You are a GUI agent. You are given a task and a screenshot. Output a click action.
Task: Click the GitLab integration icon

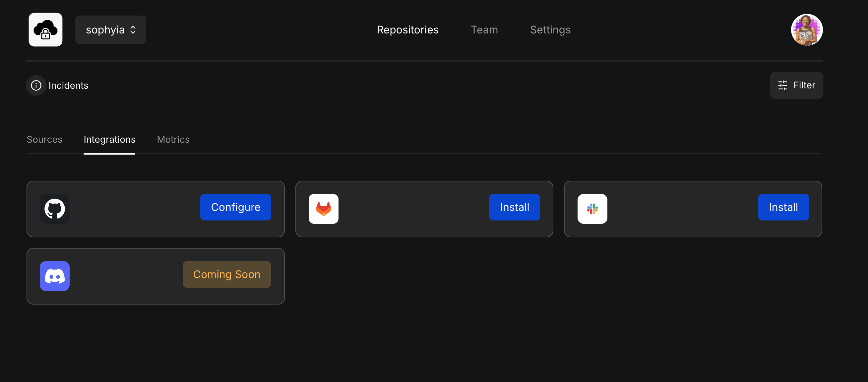324,209
